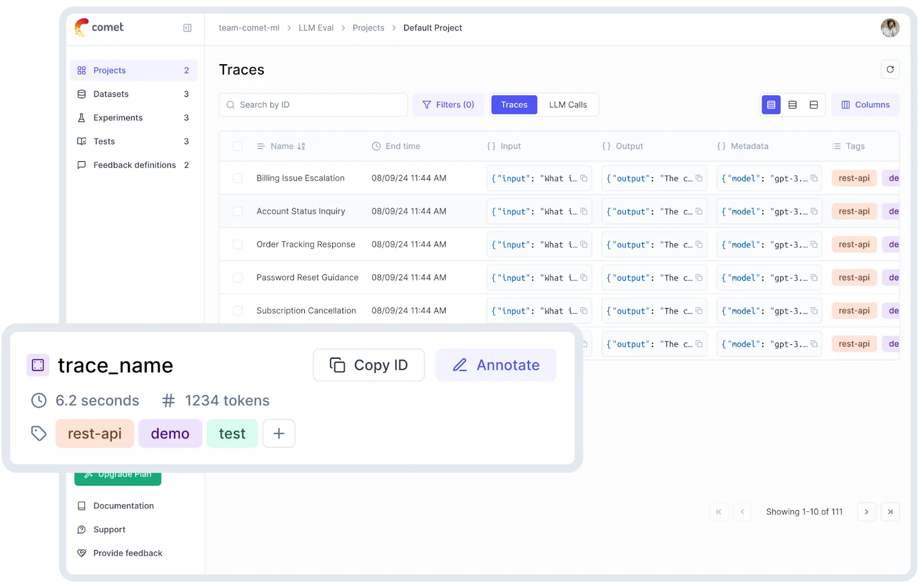Click the Search by ID field
This screenshot has width=924, height=587.
[313, 105]
